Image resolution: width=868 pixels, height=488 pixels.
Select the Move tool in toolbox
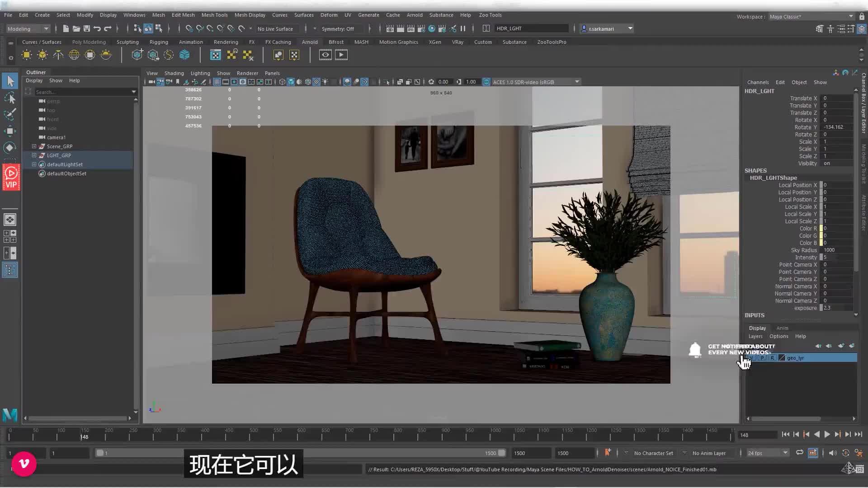[x=10, y=131]
